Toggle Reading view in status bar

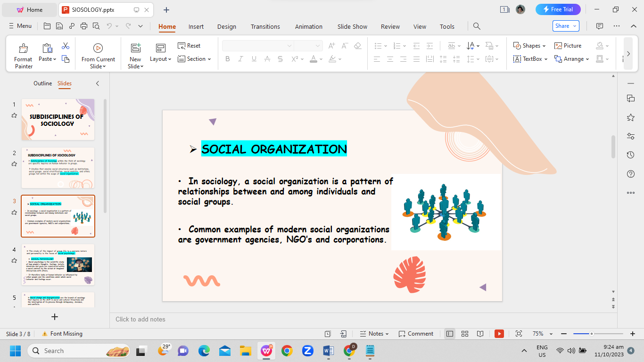tap(480, 334)
